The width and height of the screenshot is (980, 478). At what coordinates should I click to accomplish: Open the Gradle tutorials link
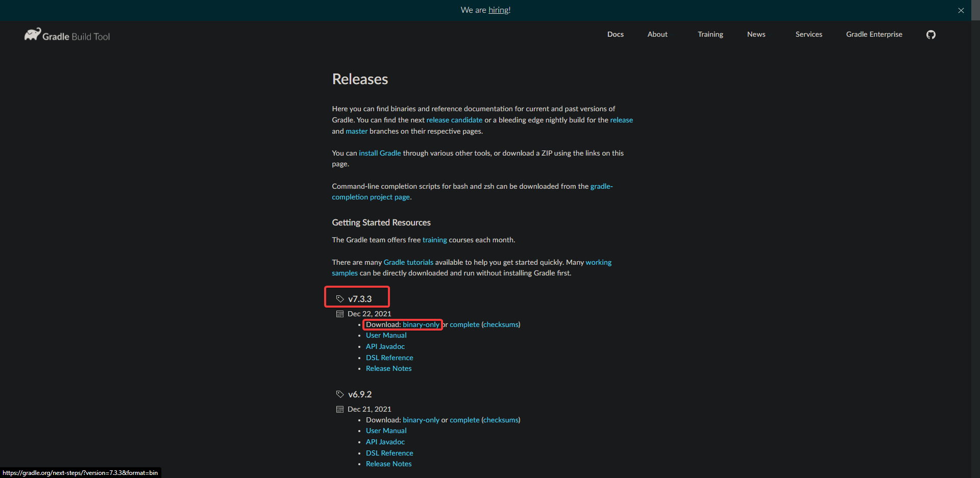[408, 262]
